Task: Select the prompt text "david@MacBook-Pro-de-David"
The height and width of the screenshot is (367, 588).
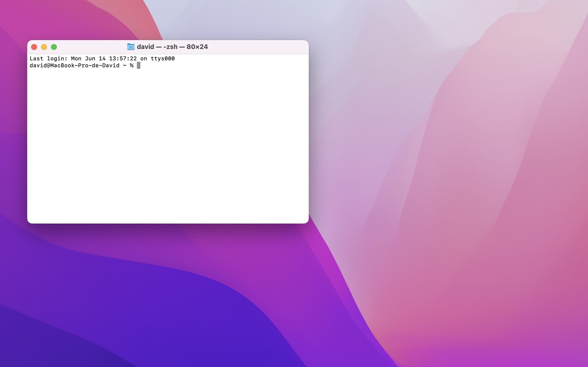Action: (x=74, y=65)
